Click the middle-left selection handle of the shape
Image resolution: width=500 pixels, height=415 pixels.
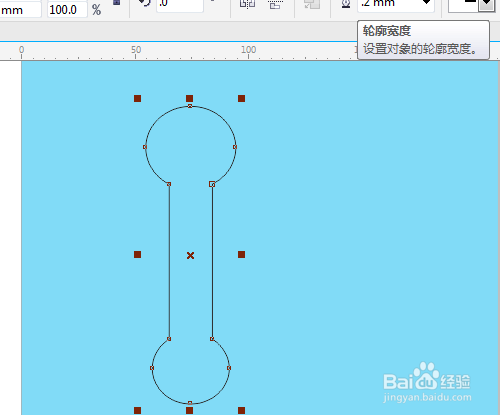(137, 255)
